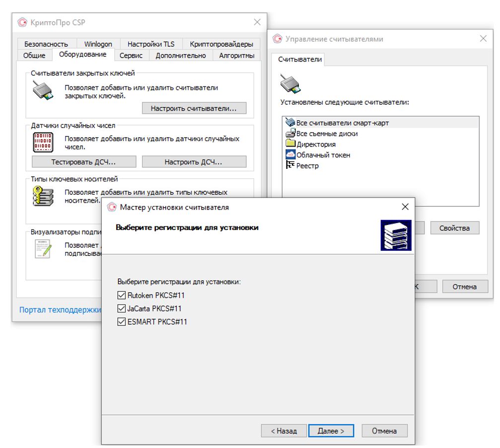Open the Безопасность tab
Viewport: 500px width, 448px height.
[46, 44]
